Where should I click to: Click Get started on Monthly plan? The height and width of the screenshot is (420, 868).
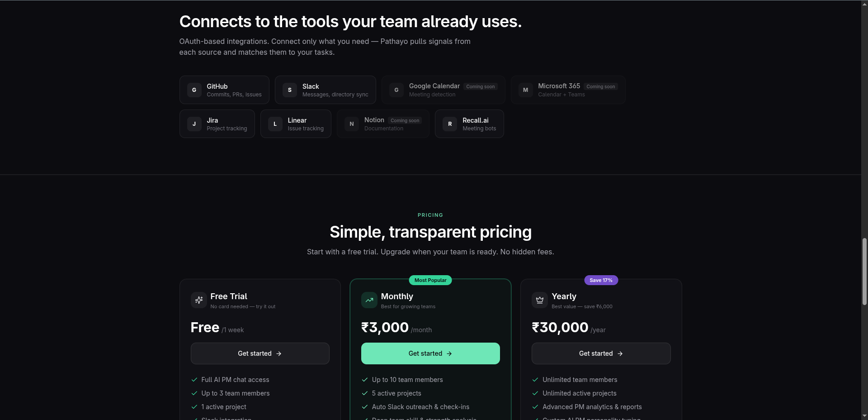click(430, 353)
